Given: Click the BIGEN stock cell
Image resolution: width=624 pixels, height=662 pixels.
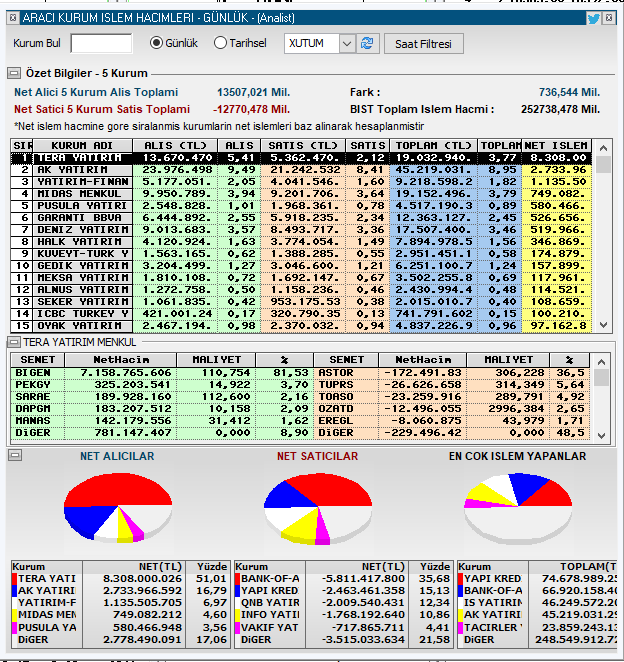Looking at the screenshot, I should 38,373.
